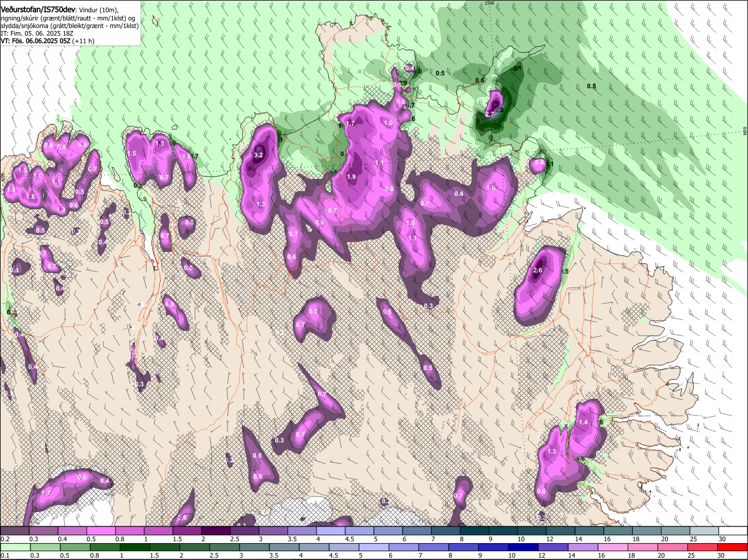
Task: Click the 12–14 indigo swatch in bottom legend bar
Action: pos(553,547)
